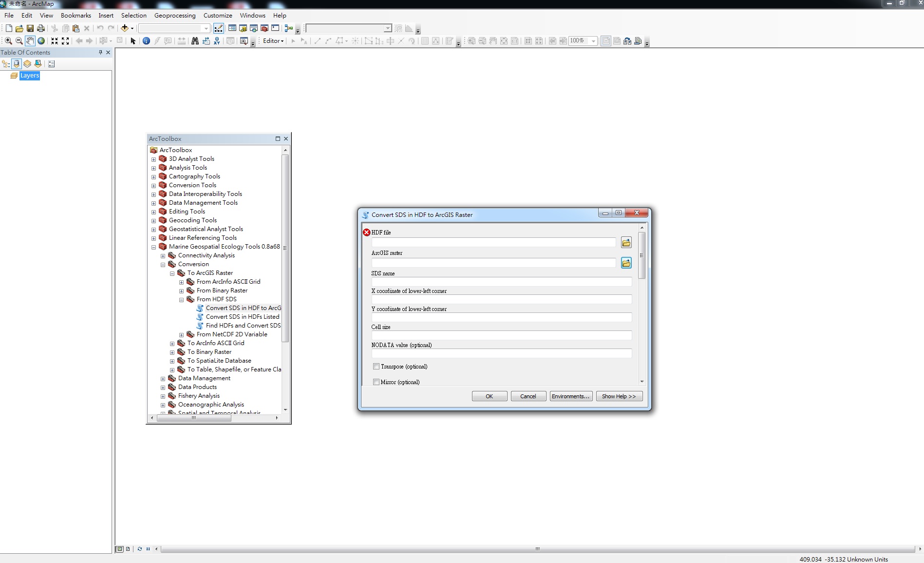Select the Select Elements arrow tool

point(133,41)
